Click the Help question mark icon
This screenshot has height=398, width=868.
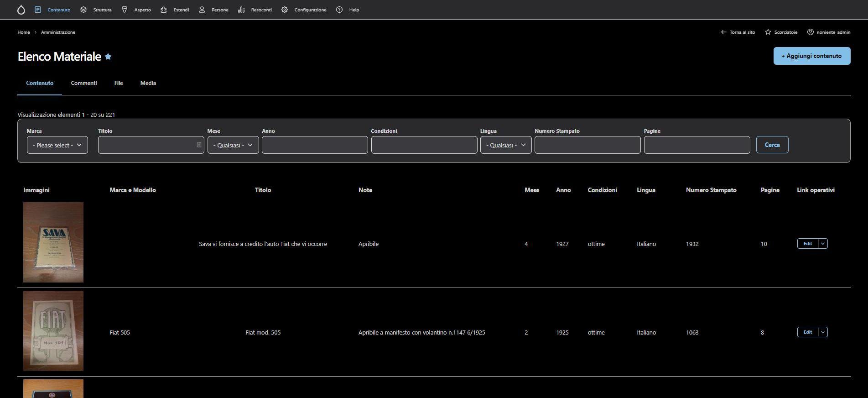[339, 10]
